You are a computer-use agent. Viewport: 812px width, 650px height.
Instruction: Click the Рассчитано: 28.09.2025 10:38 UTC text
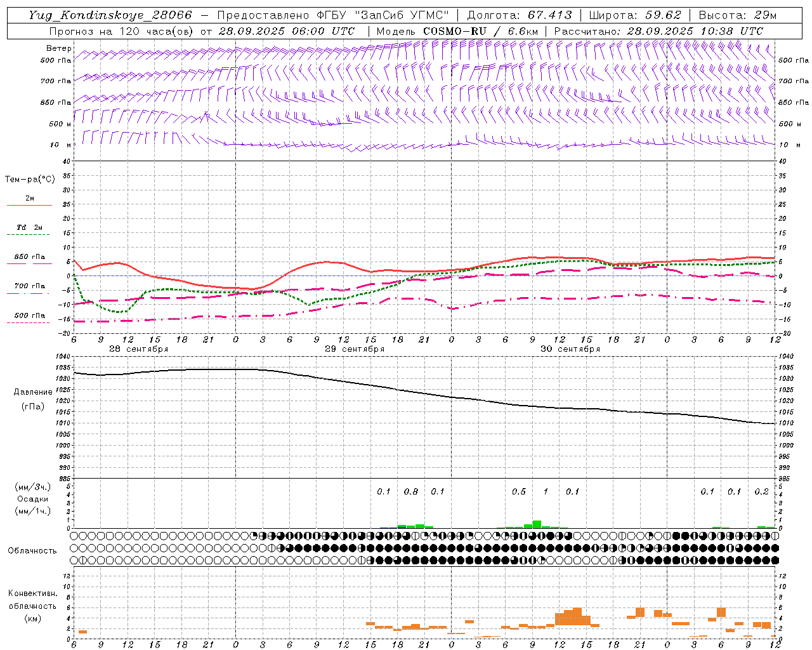pos(658,31)
